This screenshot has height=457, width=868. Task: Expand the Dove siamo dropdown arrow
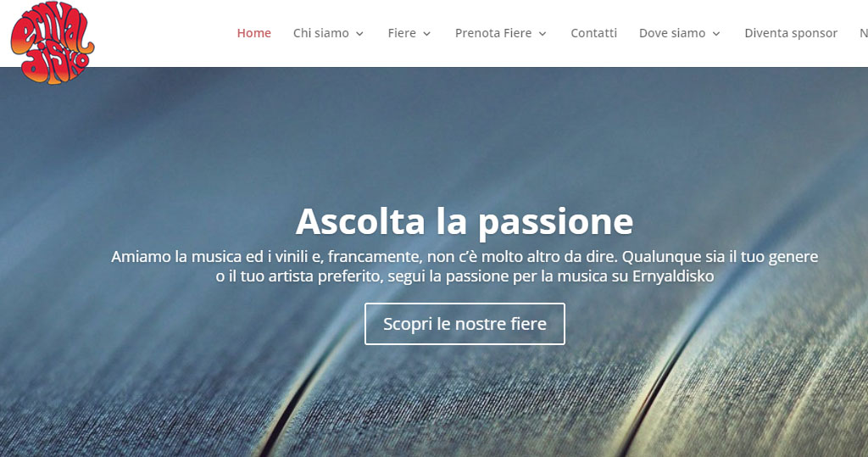716,34
